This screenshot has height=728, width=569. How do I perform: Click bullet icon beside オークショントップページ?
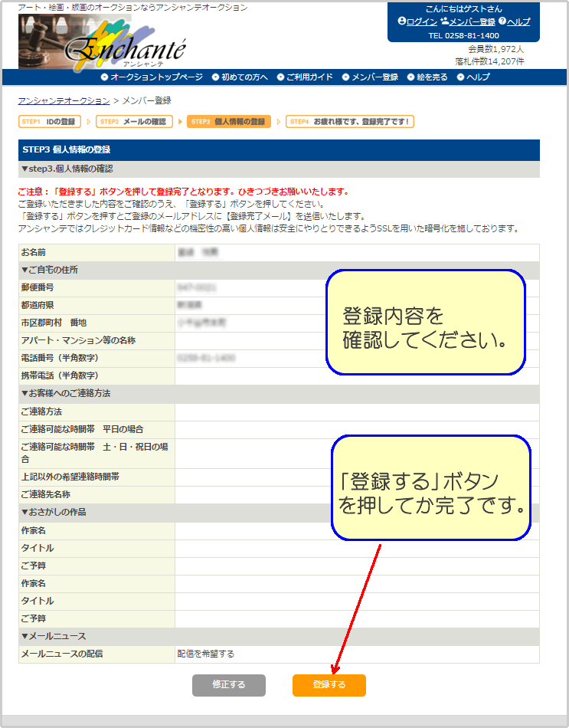104,77
